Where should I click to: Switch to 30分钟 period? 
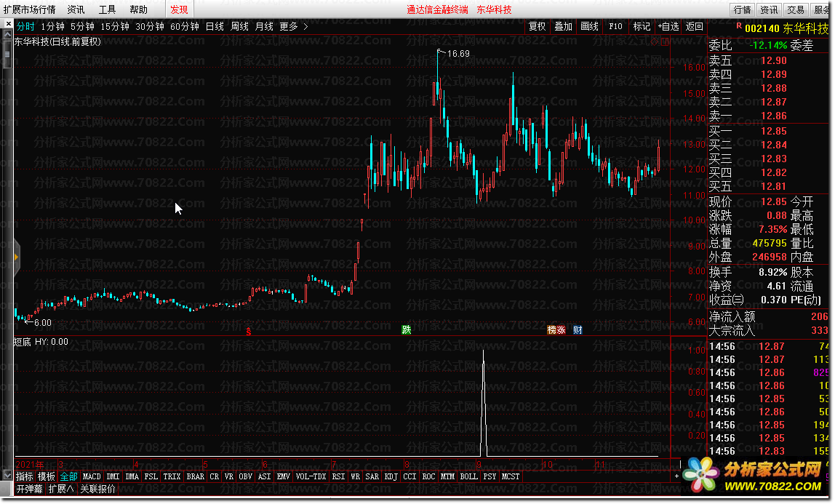click(x=150, y=26)
